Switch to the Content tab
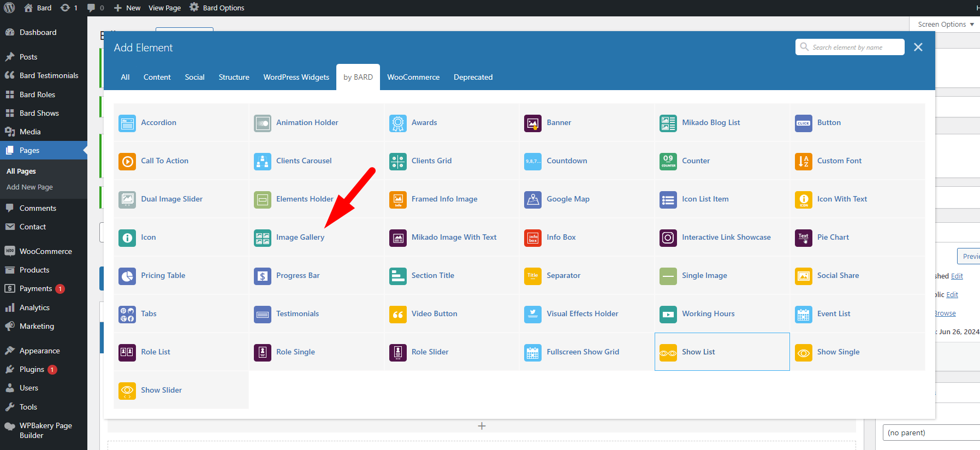This screenshot has width=980, height=450. click(157, 77)
